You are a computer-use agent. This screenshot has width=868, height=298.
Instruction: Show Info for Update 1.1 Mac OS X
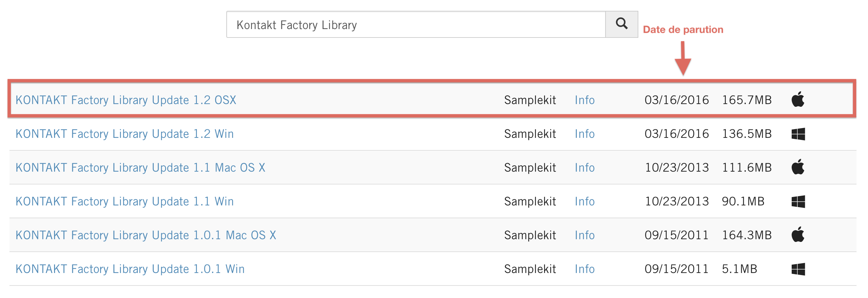coord(585,168)
